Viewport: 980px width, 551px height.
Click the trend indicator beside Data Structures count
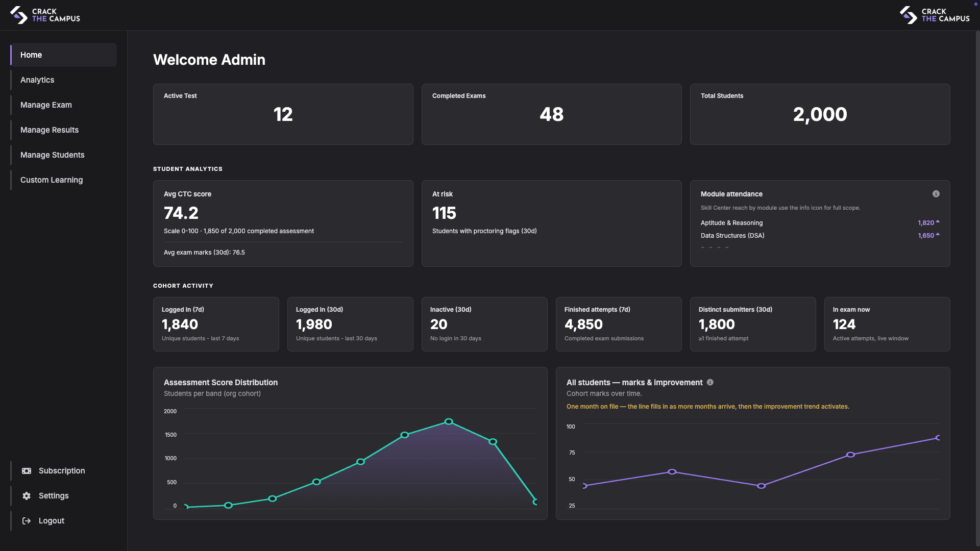point(937,234)
